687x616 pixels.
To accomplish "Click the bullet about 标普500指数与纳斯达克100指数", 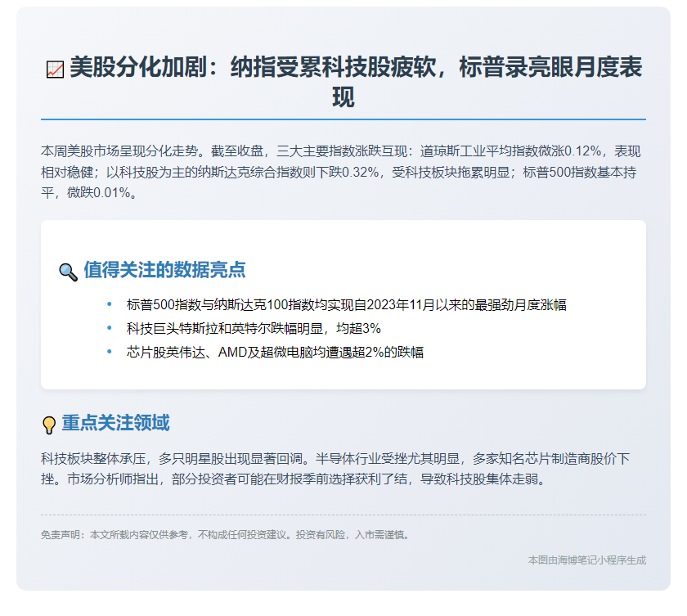I will pyautogui.click(x=346, y=304).
